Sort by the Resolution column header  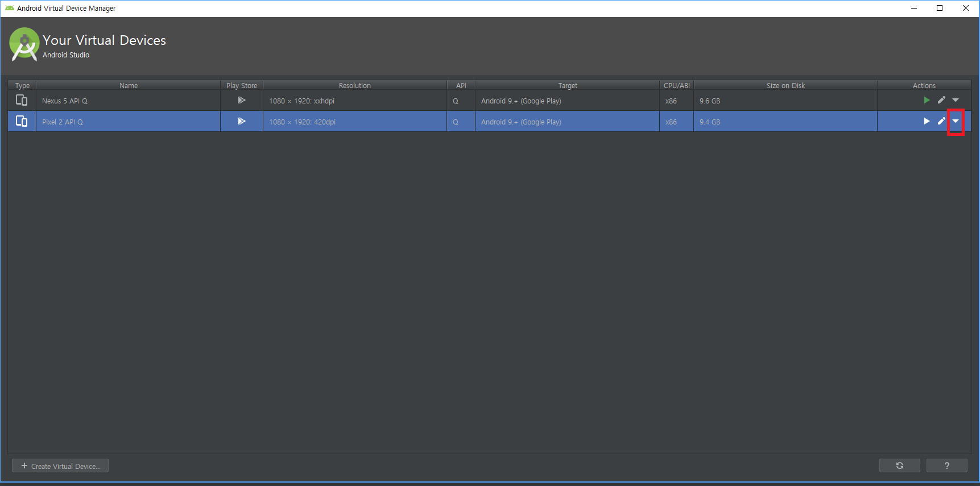click(x=355, y=85)
